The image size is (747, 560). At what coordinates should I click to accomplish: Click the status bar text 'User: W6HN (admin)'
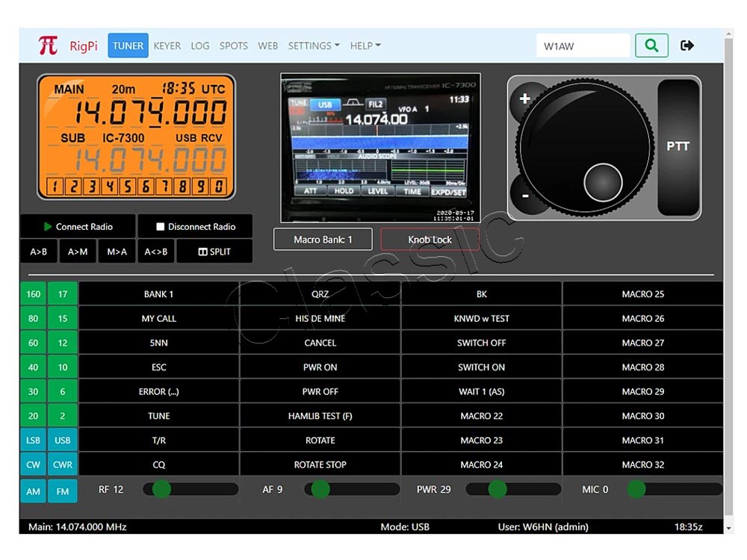click(543, 527)
